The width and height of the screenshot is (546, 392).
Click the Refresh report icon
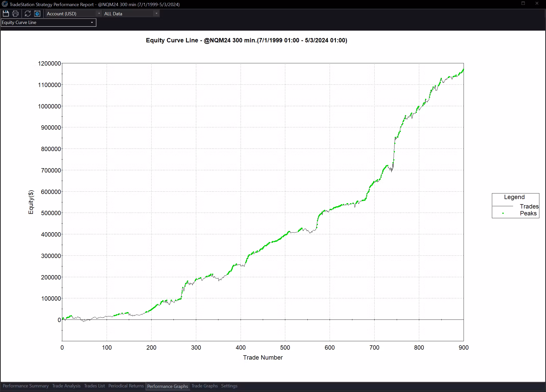[28, 14]
